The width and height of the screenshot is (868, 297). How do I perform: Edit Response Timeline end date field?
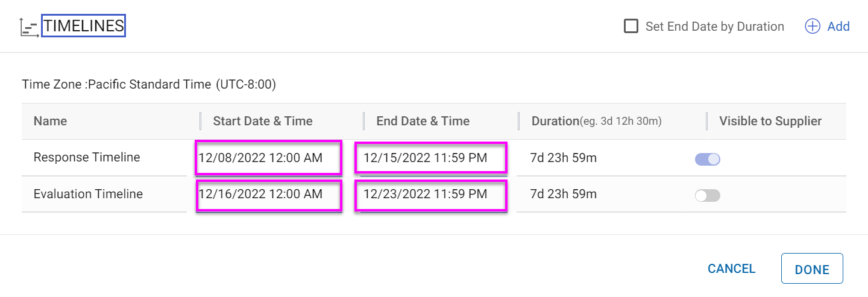click(x=430, y=158)
